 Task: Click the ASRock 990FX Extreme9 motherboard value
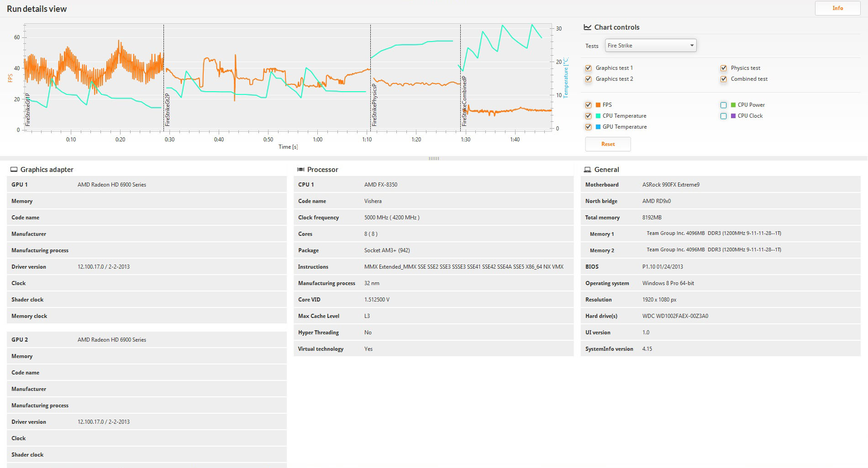click(671, 185)
